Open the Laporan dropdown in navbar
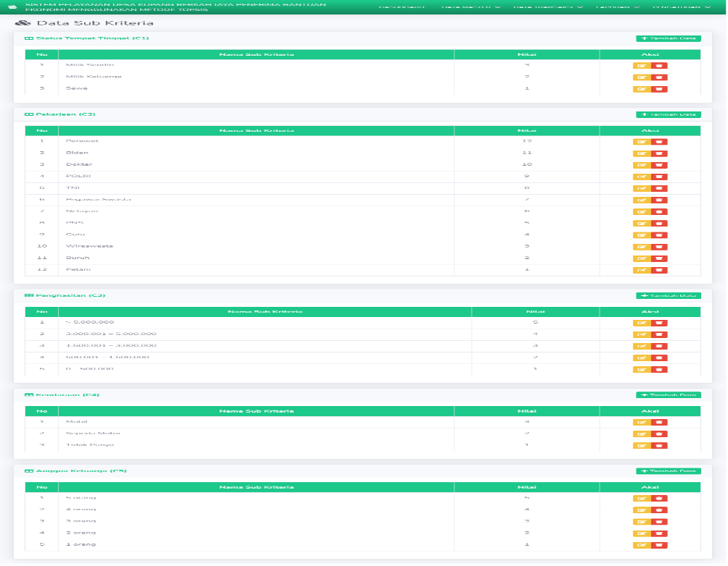Viewport: 728px width, 566px height. pyautogui.click(x=616, y=7)
